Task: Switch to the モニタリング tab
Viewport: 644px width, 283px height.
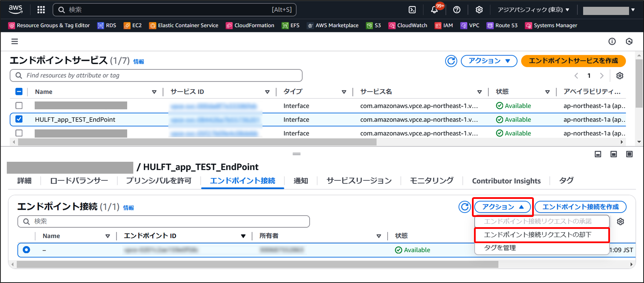Action: 432,181
